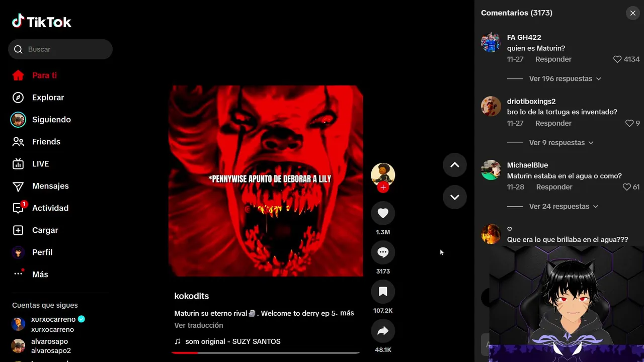Like the video with the heart button
644x362 pixels.
pyautogui.click(x=383, y=213)
